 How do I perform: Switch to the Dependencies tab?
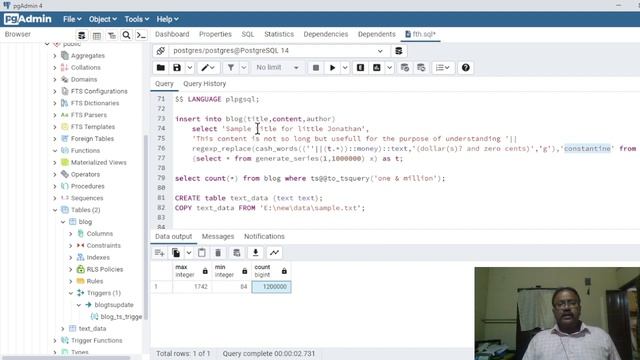pos(325,34)
